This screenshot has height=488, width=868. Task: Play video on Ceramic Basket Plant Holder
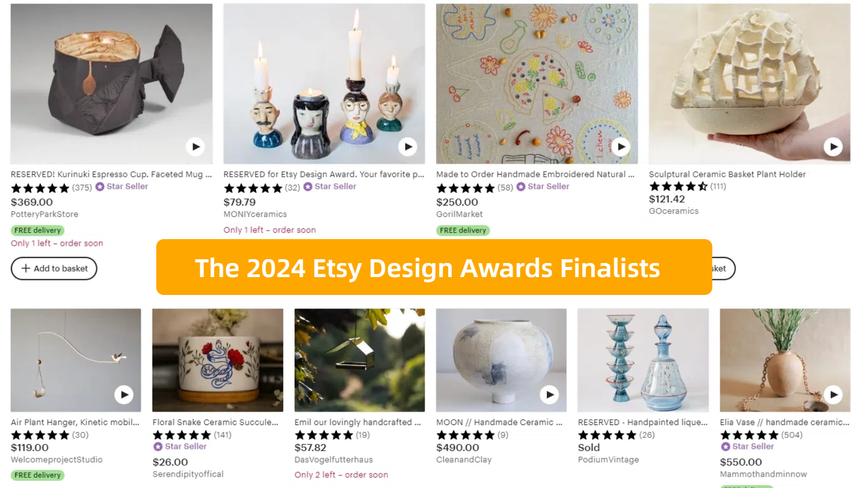(833, 146)
